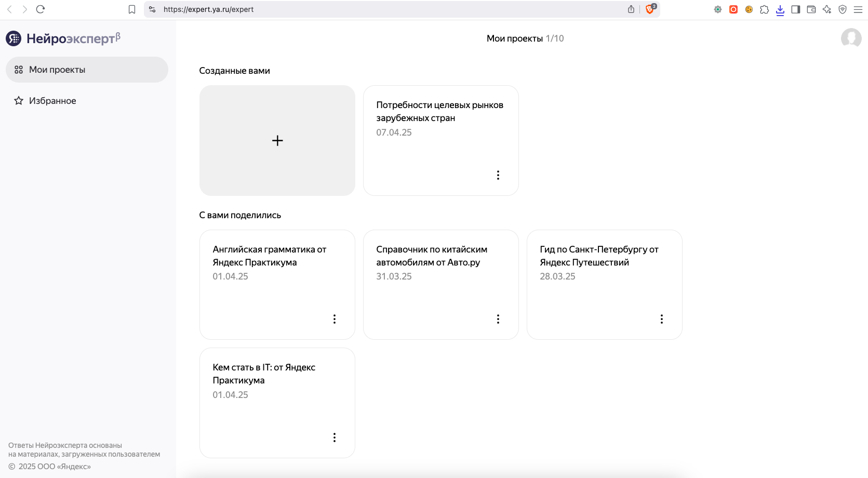Open the browser main menu
The image size is (868, 478).
[858, 9]
